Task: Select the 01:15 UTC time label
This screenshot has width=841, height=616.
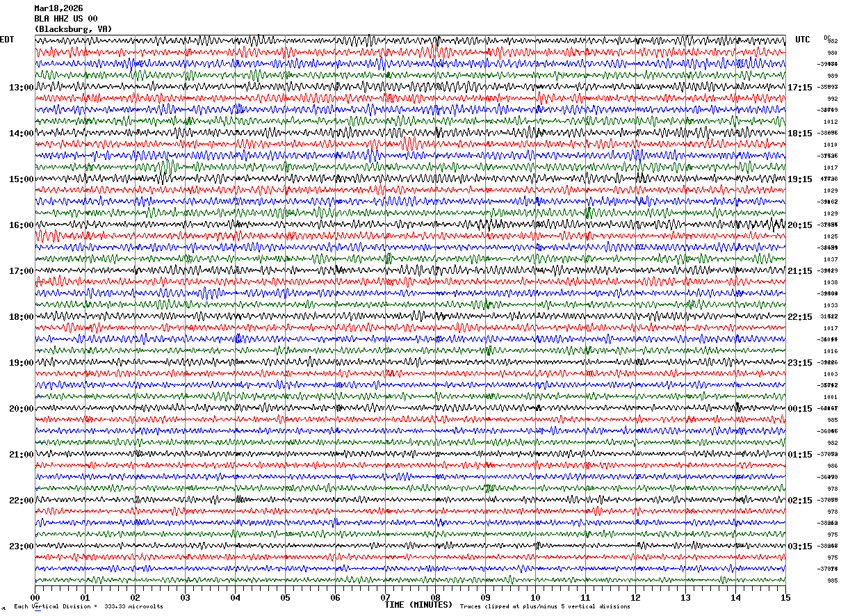Action: pyautogui.click(x=800, y=455)
